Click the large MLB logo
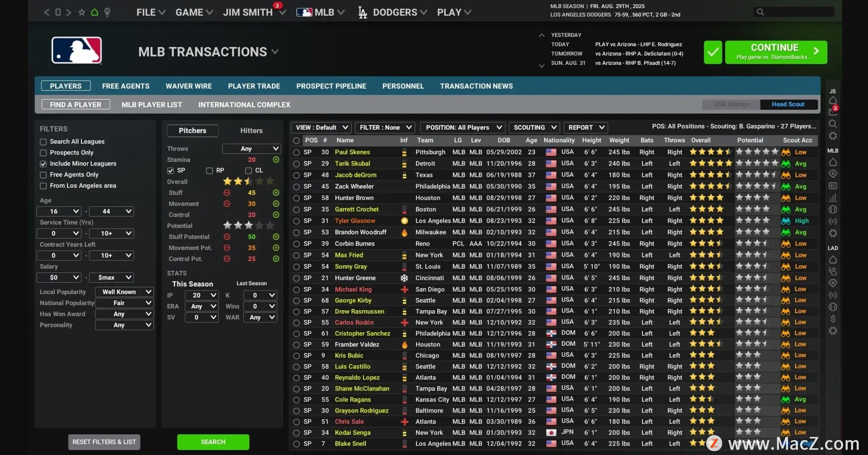 coord(76,50)
